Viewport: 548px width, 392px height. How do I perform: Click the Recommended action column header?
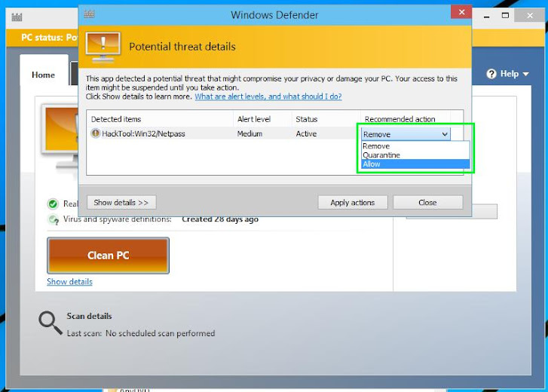[406, 119]
